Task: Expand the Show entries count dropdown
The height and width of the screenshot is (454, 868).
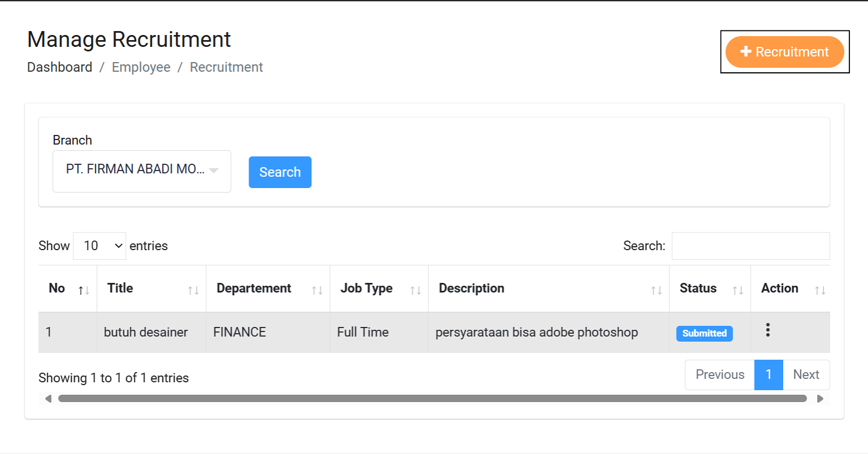Action: 99,246
